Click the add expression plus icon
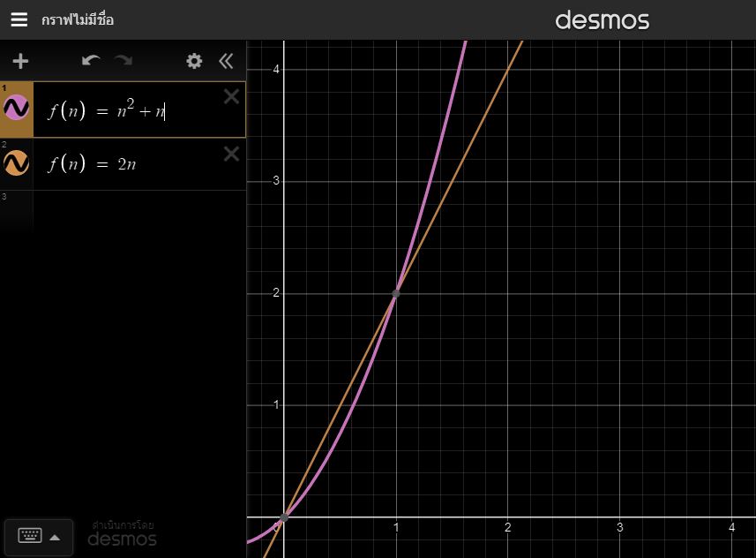This screenshot has width=756, height=558. point(20,61)
